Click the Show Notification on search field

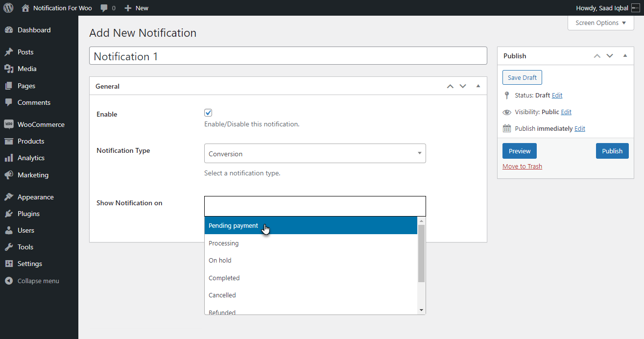tap(315, 206)
